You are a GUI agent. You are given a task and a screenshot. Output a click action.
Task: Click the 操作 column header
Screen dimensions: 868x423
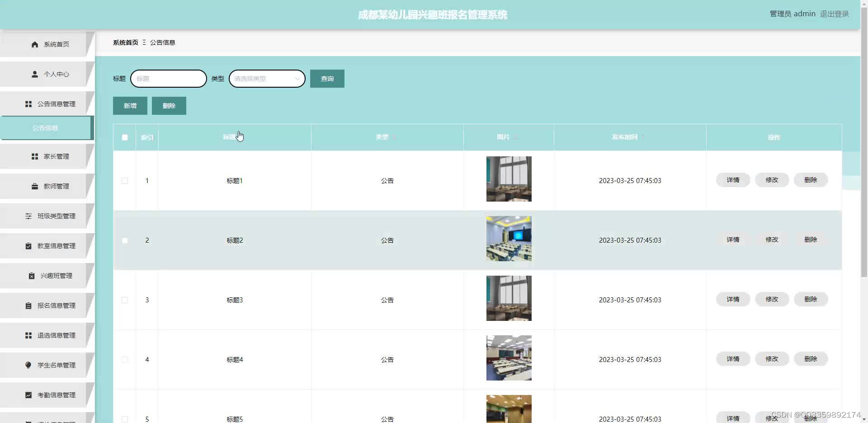pyautogui.click(x=774, y=137)
